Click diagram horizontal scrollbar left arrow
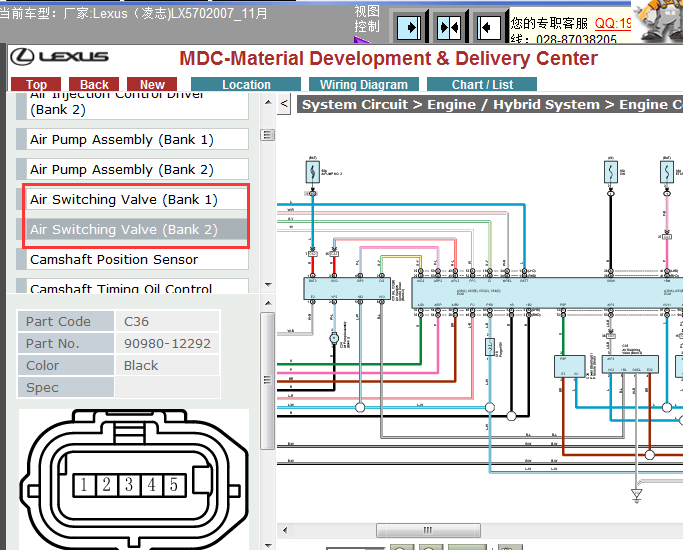Viewport: 683px width, 550px height. pos(285,530)
